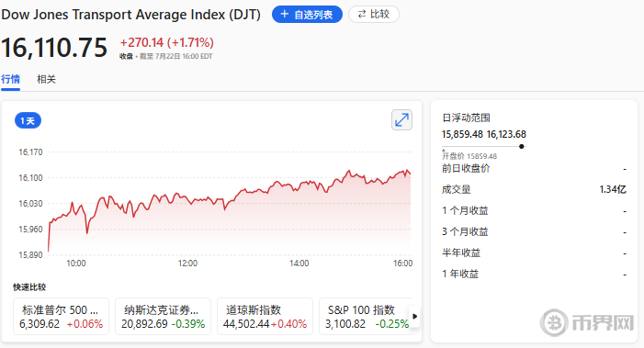Click the 半年收益 row label
Image resolution: width=644 pixels, height=348 pixels.
point(461,253)
